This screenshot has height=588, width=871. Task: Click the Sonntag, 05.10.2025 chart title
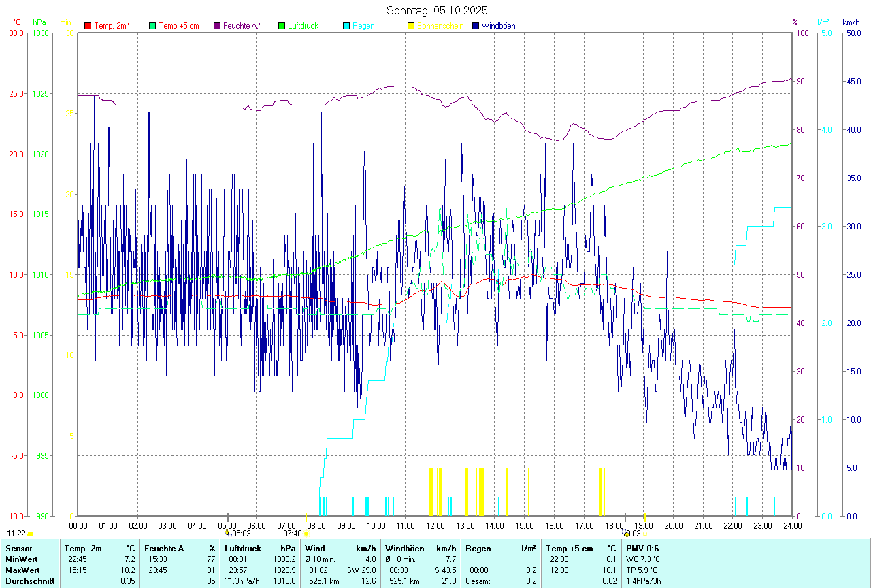click(437, 10)
